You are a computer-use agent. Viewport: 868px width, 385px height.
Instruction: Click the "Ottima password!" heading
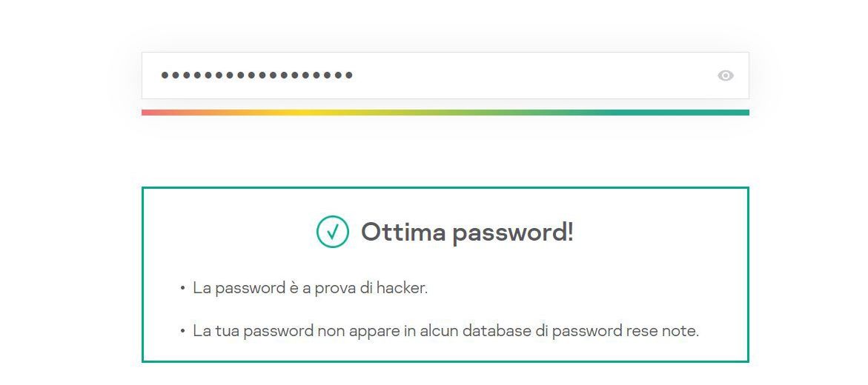pyautogui.click(x=467, y=232)
